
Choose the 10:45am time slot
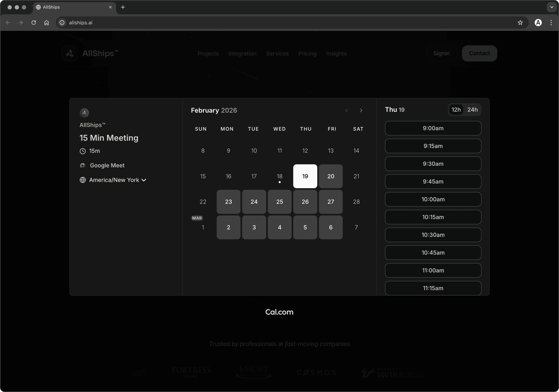click(x=433, y=253)
